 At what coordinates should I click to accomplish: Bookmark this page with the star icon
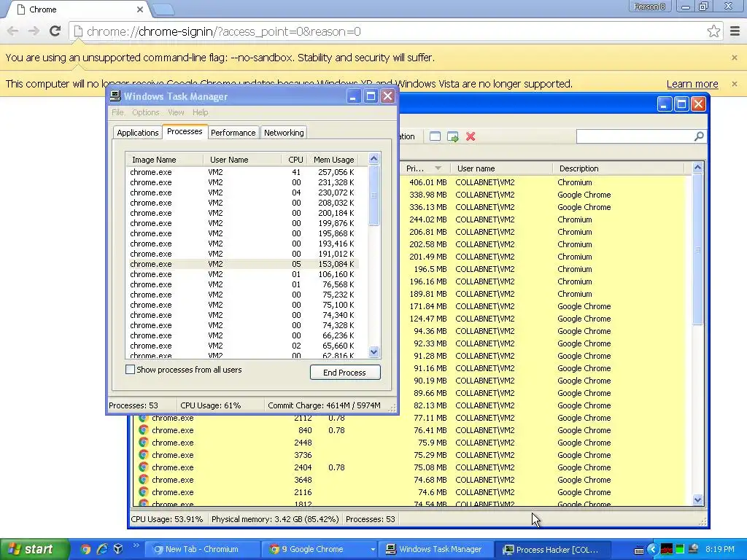point(713,31)
